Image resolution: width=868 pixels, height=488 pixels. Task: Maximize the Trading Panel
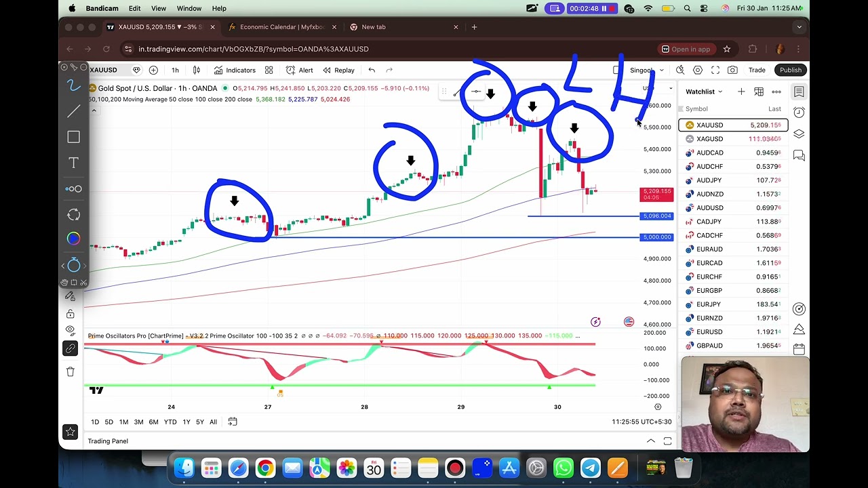667,441
